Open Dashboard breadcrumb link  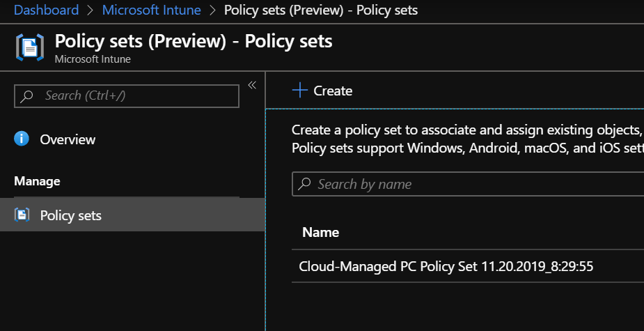coord(46,10)
